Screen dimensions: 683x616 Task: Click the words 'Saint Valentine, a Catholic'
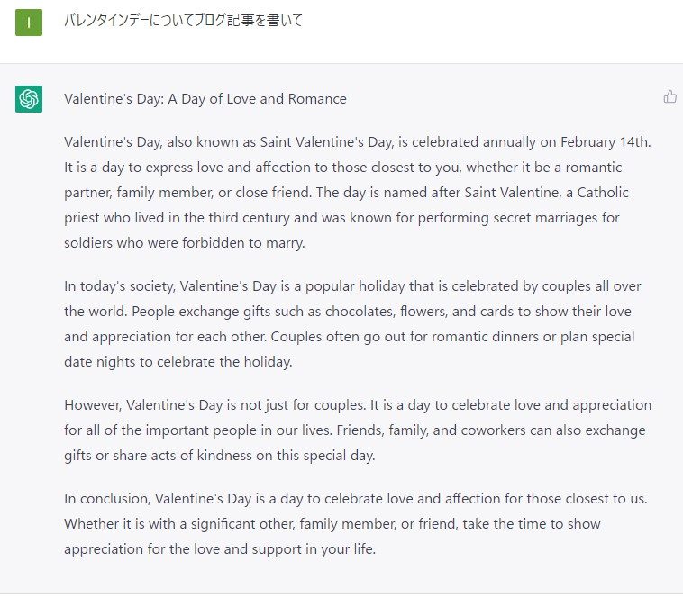[547, 193]
